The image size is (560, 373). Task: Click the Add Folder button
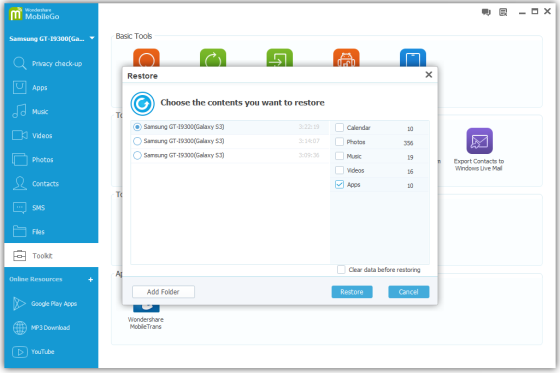coord(163,292)
